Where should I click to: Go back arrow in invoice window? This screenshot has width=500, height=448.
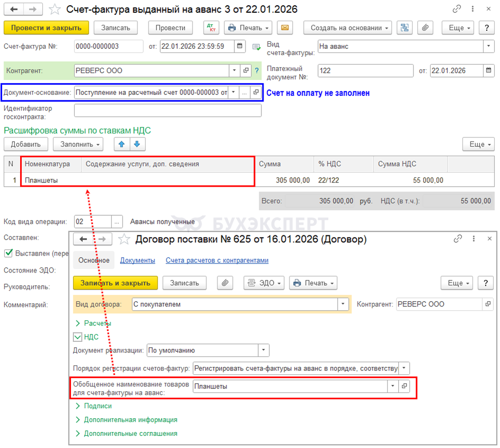point(14,9)
